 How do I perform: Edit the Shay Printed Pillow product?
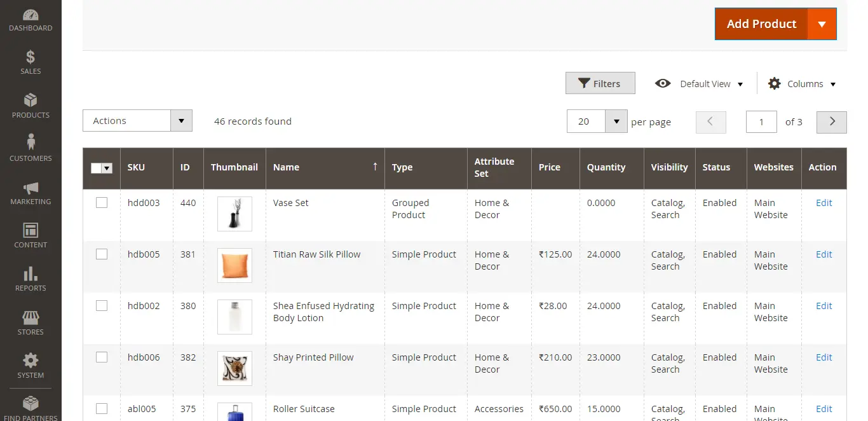[x=824, y=357]
